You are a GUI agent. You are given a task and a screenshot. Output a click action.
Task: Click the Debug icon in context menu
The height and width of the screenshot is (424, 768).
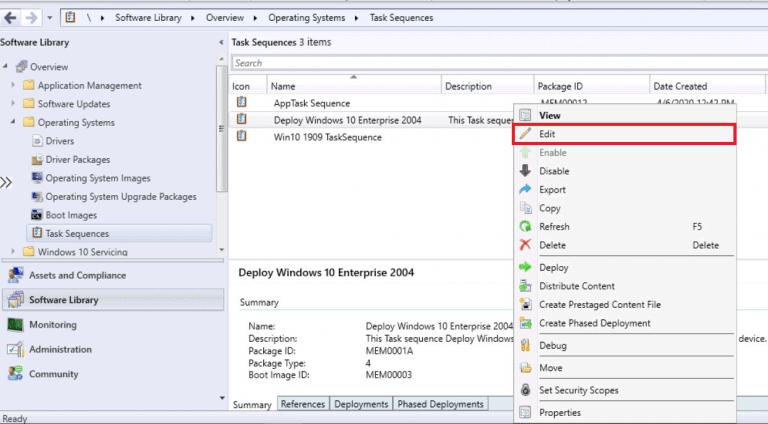pyautogui.click(x=525, y=346)
